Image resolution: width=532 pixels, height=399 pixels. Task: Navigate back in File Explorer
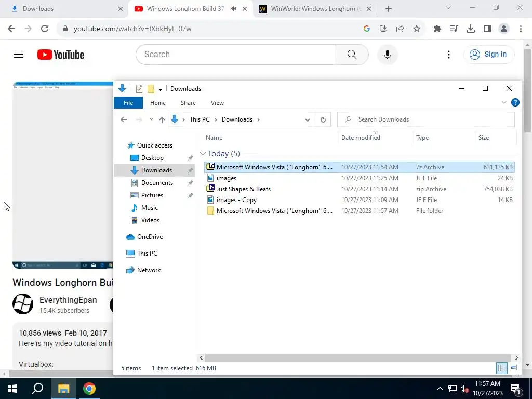click(124, 119)
